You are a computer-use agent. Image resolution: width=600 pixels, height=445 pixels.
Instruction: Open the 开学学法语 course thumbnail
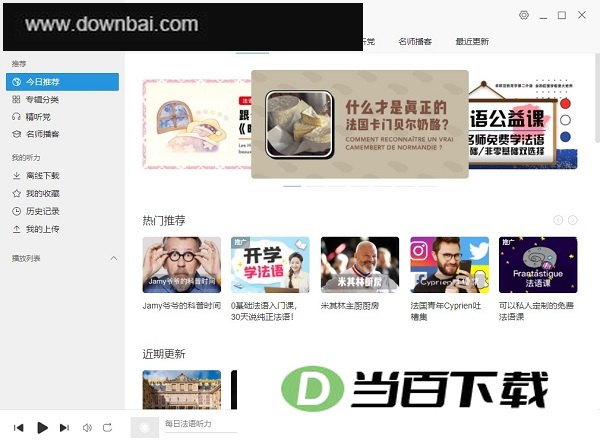[x=270, y=265]
